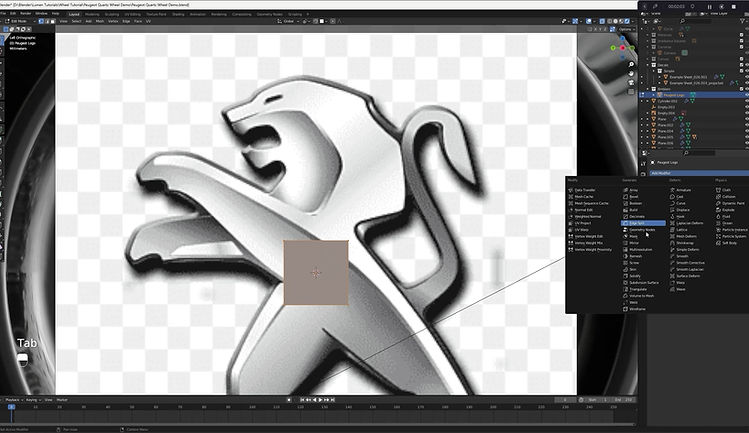Image resolution: width=749 pixels, height=433 pixels.
Task: Click the Add Modifier button
Action: 698,173
